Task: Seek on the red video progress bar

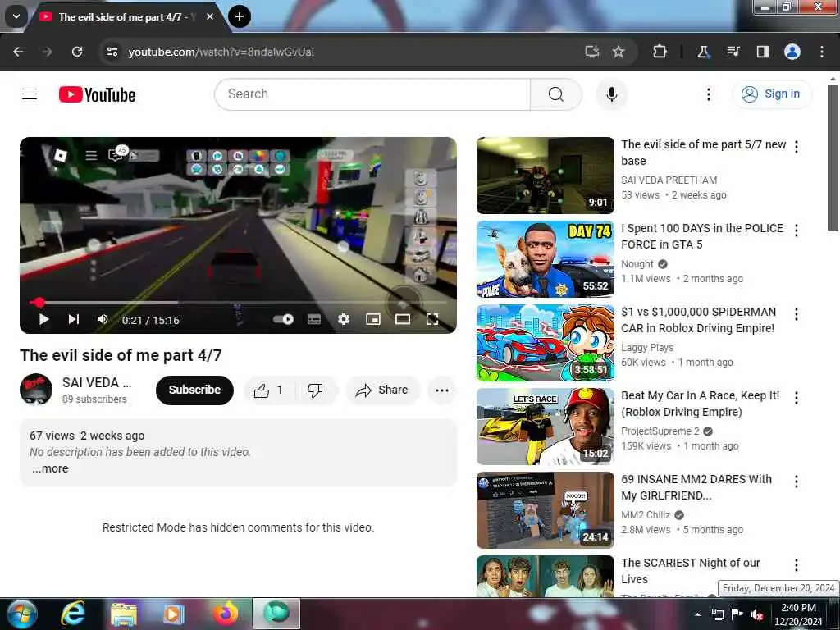Action: pos(238,302)
